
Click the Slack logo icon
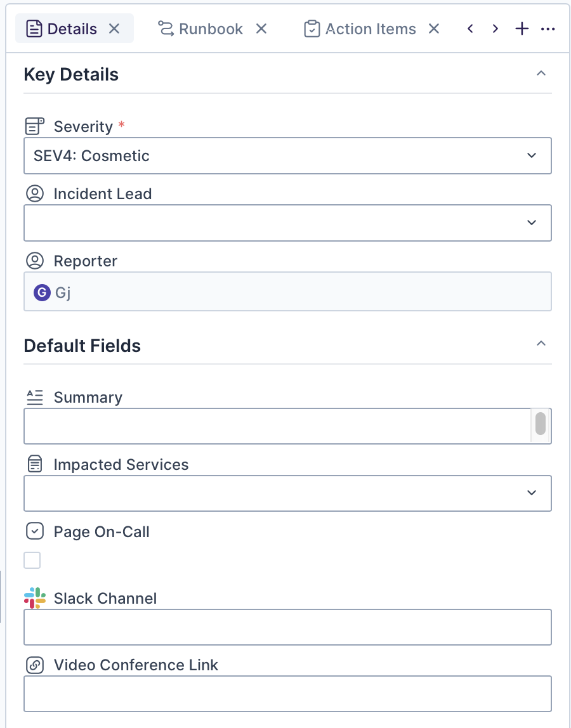(35, 598)
